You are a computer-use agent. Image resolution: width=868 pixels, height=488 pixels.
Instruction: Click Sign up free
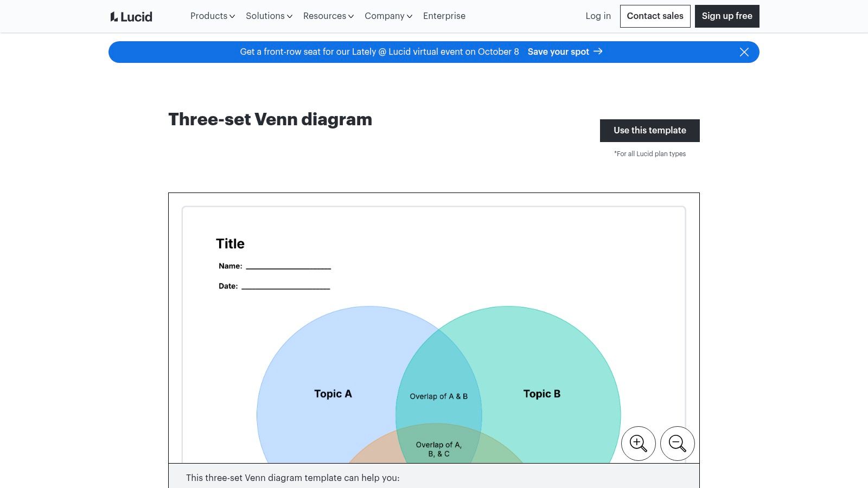pyautogui.click(x=727, y=16)
